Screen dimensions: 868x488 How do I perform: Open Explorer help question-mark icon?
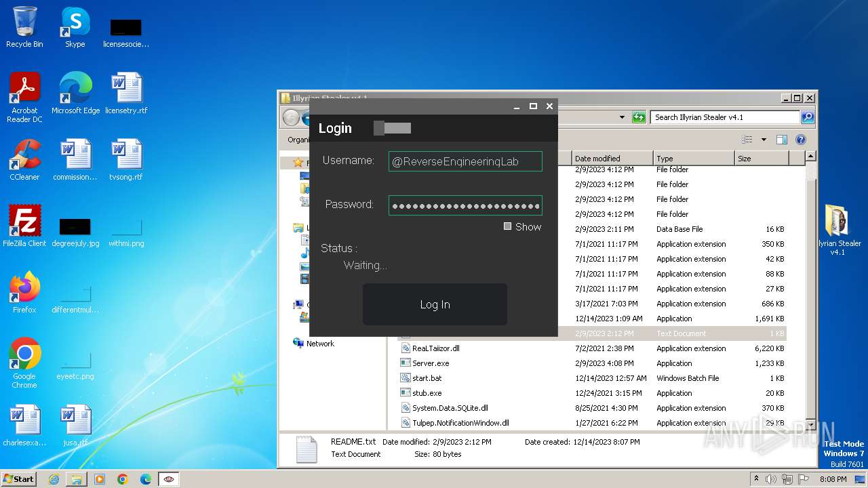point(801,140)
